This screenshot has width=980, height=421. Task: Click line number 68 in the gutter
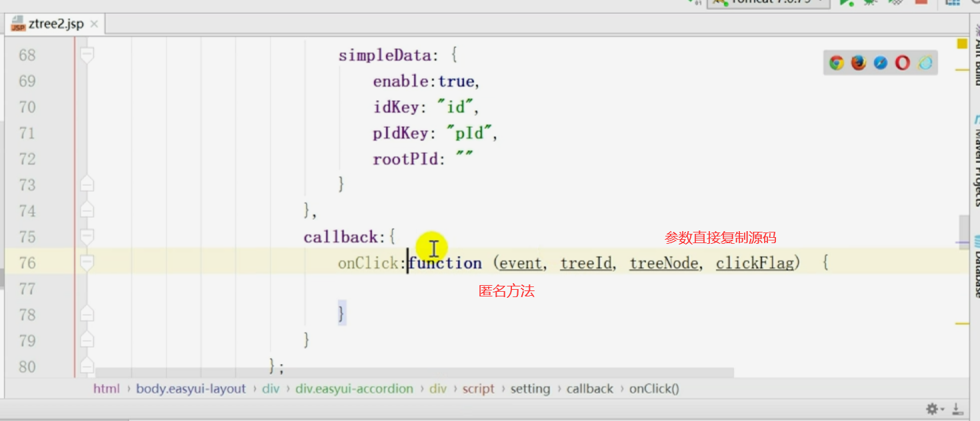(x=27, y=55)
